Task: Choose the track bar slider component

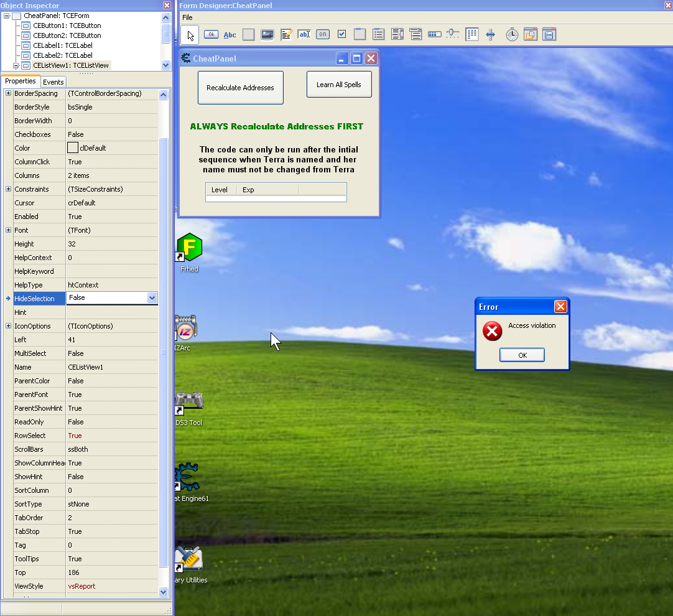Action: [x=453, y=35]
